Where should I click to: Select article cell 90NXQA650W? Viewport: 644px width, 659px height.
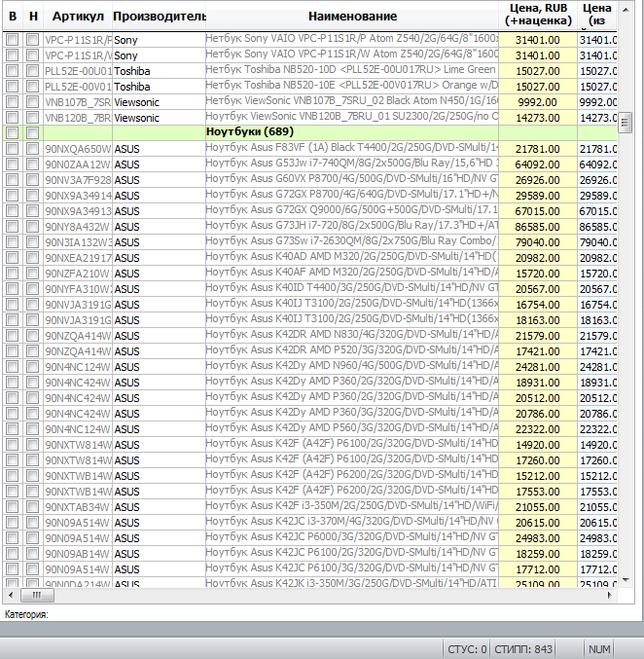point(78,149)
